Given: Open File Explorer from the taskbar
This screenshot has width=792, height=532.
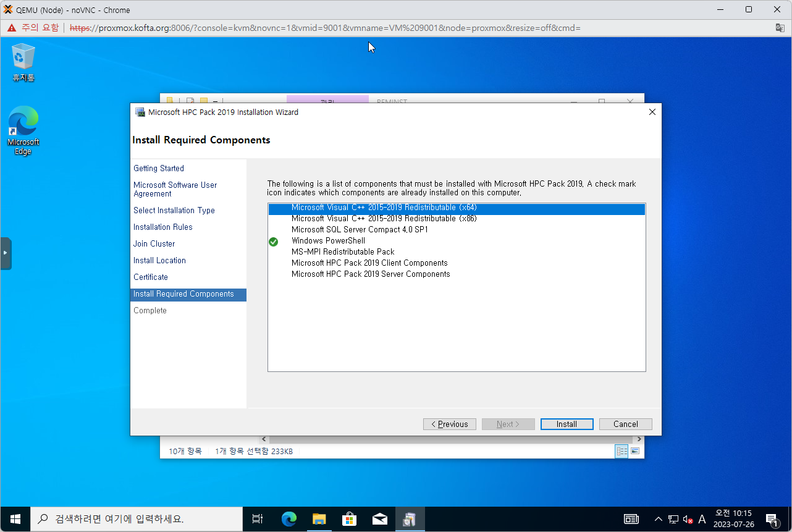Looking at the screenshot, I should pyautogui.click(x=319, y=519).
